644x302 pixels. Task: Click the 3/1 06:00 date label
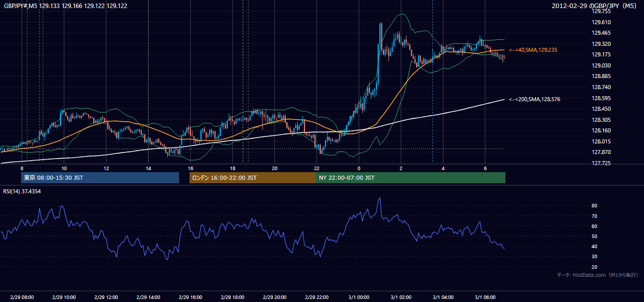tap(485, 297)
